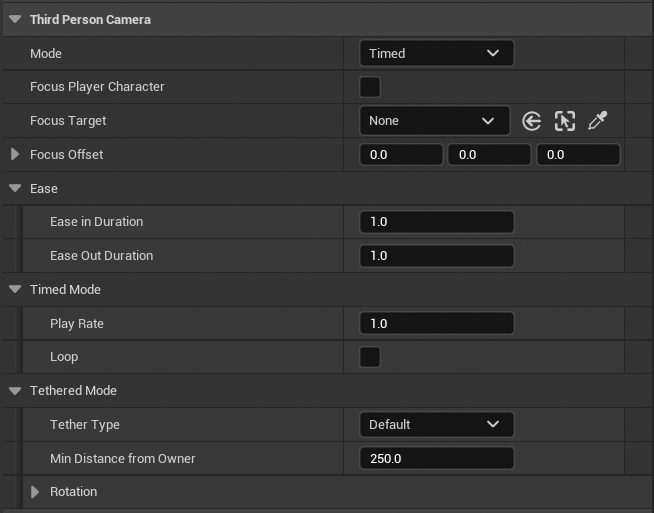Click the Ease in Duration value field
Screen dimensions: 654x513
pos(436,222)
